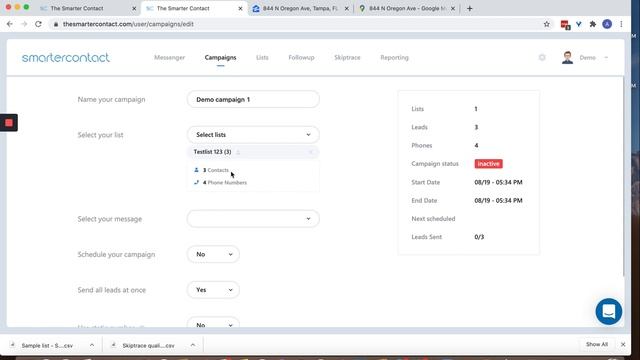
Task: Click Show All downloads button
Action: pyautogui.click(x=597, y=344)
